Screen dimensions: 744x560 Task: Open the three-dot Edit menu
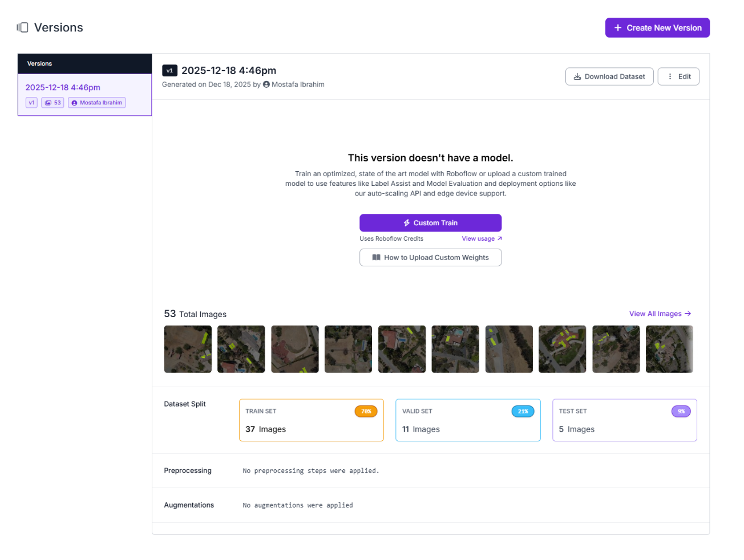pyautogui.click(x=678, y=76)
